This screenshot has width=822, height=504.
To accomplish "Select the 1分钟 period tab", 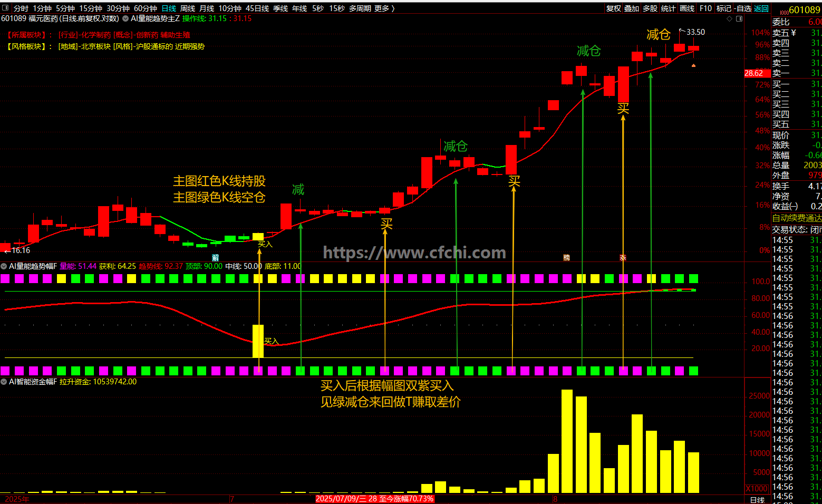I will click(42, 8).
